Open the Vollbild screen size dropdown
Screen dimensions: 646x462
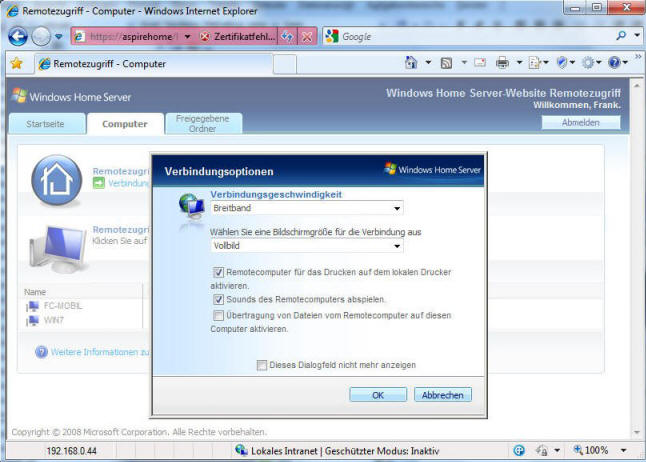(307, 246)
